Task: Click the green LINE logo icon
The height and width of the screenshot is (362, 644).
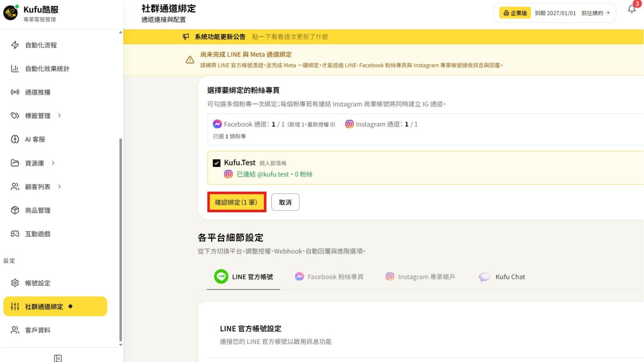Action: pos(221,277)
